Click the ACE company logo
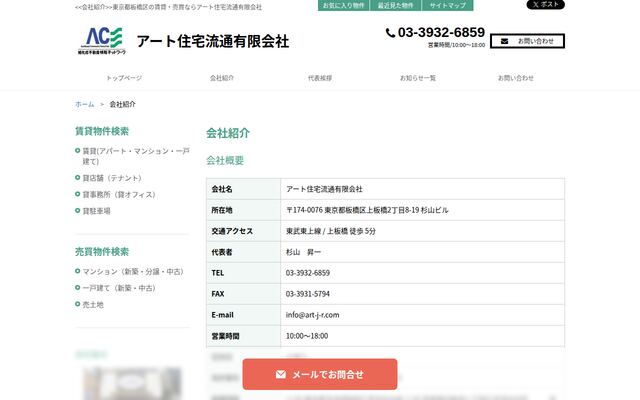This screenshot has height=400, width=640. pyautogui.click(x=102, y=40)
